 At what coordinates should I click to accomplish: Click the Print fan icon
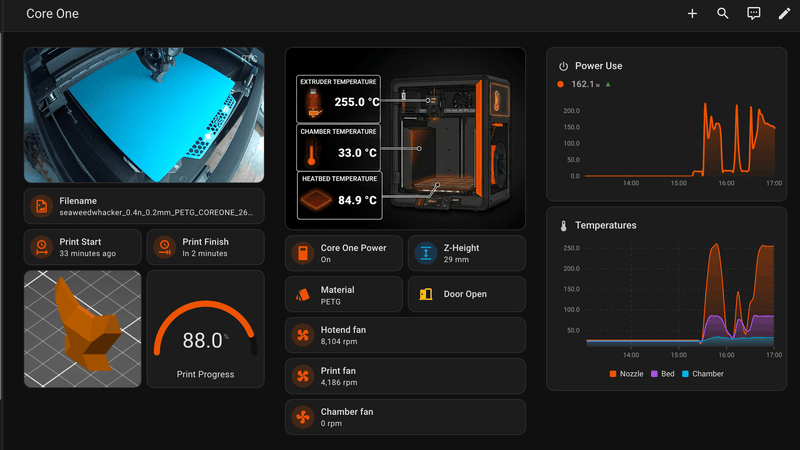pyautogui.click(x=303, y=376)
